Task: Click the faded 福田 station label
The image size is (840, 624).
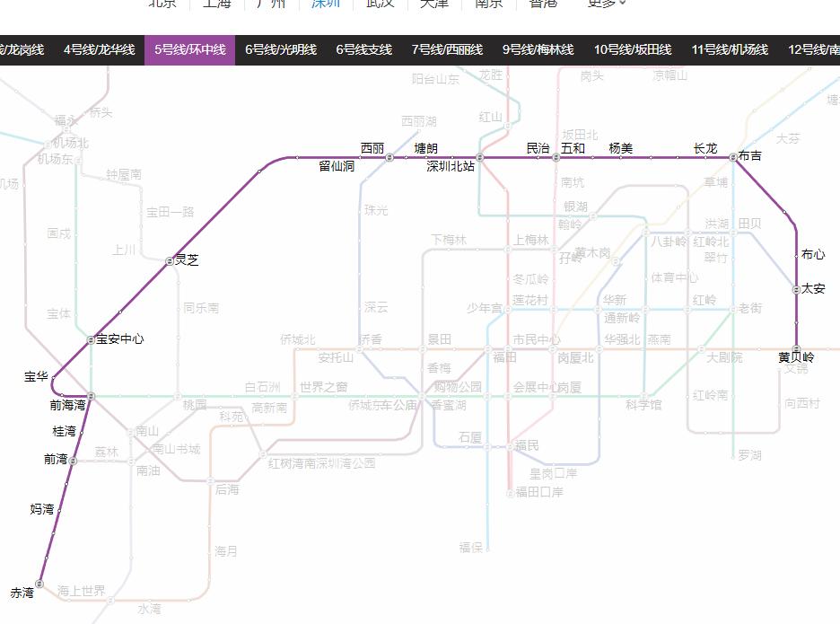Action: pos(504,357)
